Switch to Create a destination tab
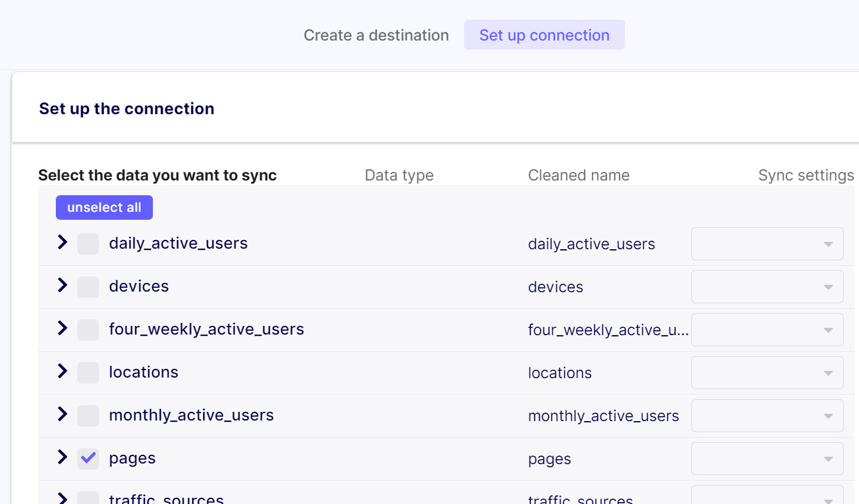The width and height of the screenshot is (859, 504). pos(376,35)
